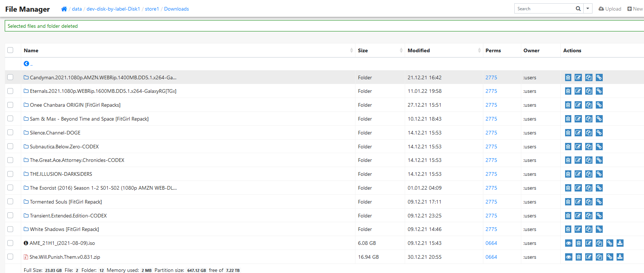Click into the Search input field
The image size is (644, 273).
(544, 9)
